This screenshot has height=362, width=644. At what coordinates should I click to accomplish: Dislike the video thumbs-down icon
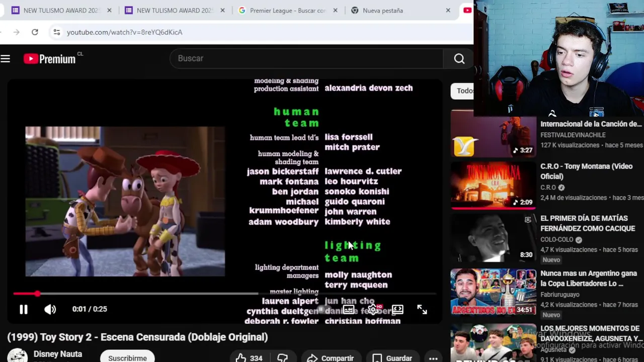click(x=282, y=358)
